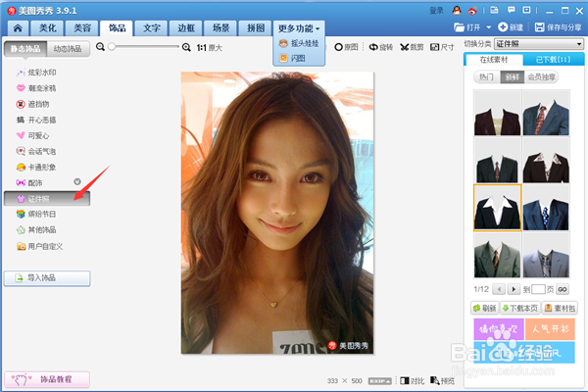
Task: Select 遮挡物 category
Action: pos(32,104)
